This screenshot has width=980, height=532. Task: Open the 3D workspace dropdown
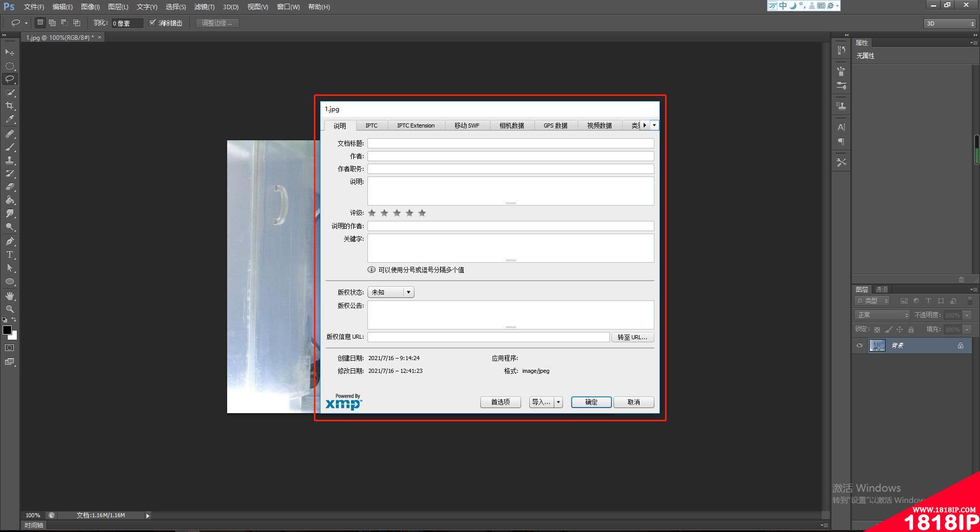(950, 23)
